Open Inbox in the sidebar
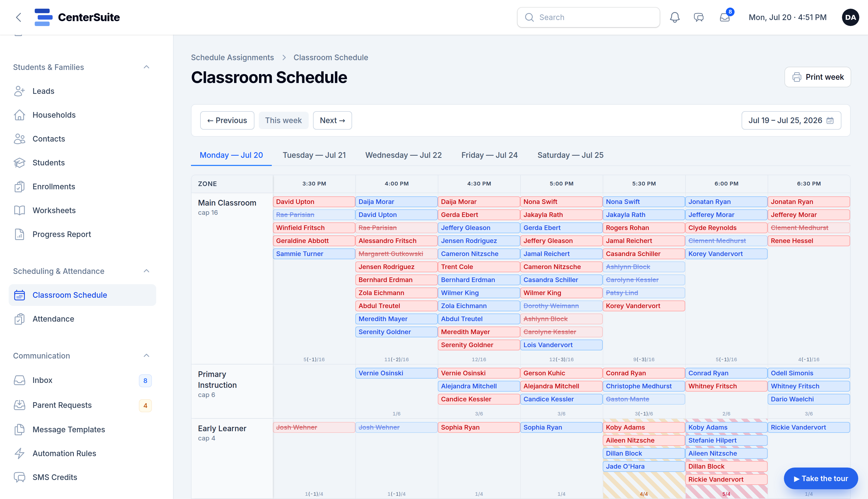The height and width of the screenshot is (499, 868). pyautogui.click(x=82, y=380)
